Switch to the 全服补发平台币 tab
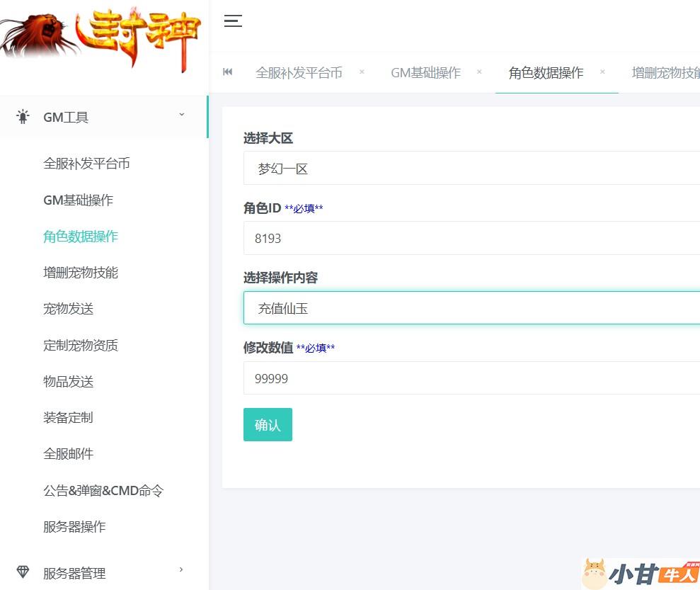 pyautogui.click(x=299, y=73)
